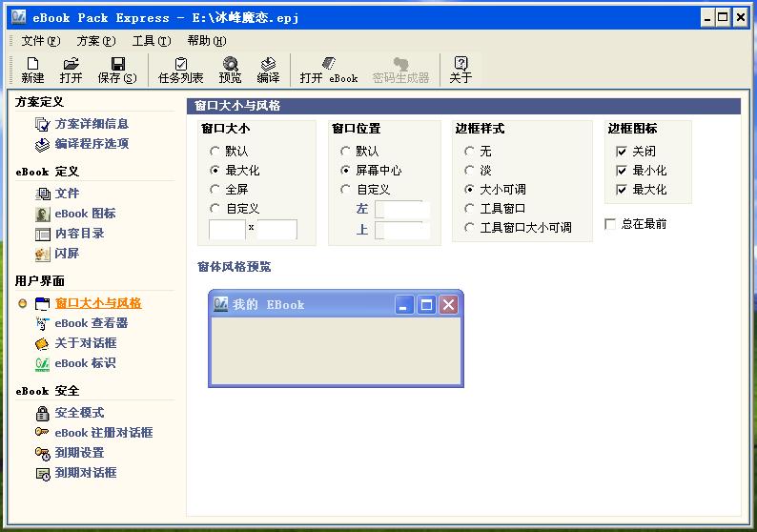
Task: Click the 打开 eBook toolbar icon
Action: coord(329,63)
